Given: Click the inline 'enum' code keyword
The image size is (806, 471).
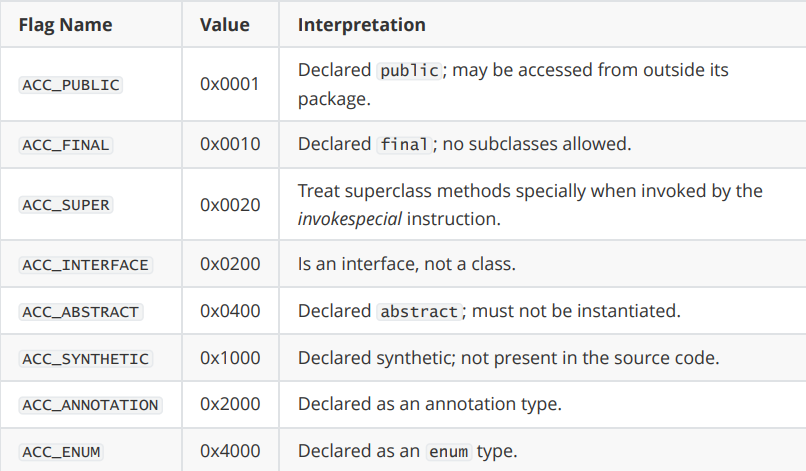Looking at the screenshot, I should pos(449,451).
